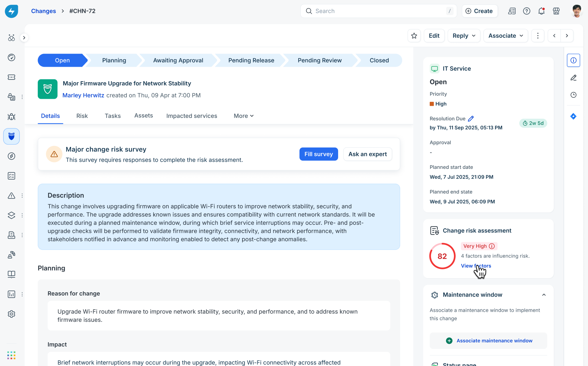Open the Solutions book icon in sidebar
Screen dimensions: 588x366
click(11, 274)
